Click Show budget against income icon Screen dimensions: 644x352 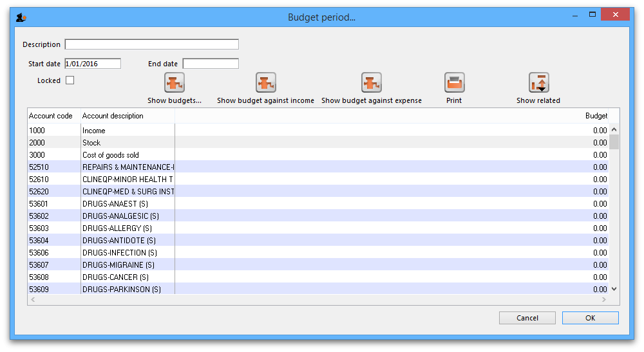pos(265,82)
